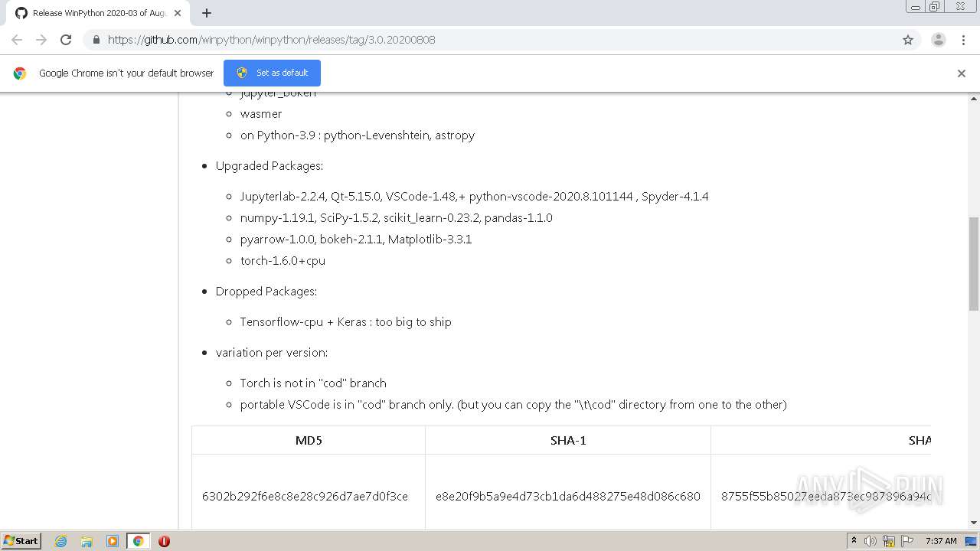This screenshot has height=551, width=980.
Task: Click the python-Levenshtein, astropy line
Action: 358,135
